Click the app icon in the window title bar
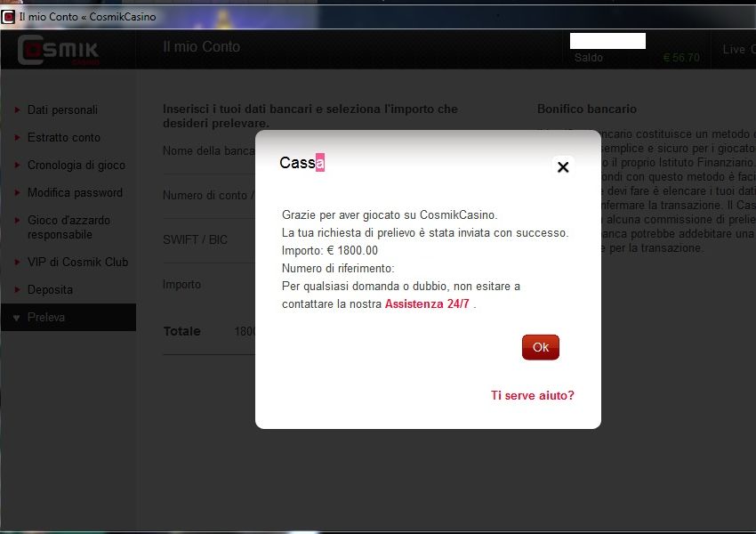756x534 pixels. (8, 16)
